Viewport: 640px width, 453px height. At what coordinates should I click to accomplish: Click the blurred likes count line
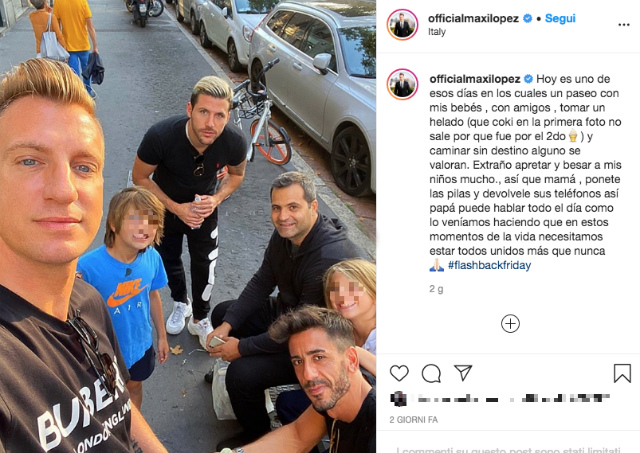click(513, 398)
